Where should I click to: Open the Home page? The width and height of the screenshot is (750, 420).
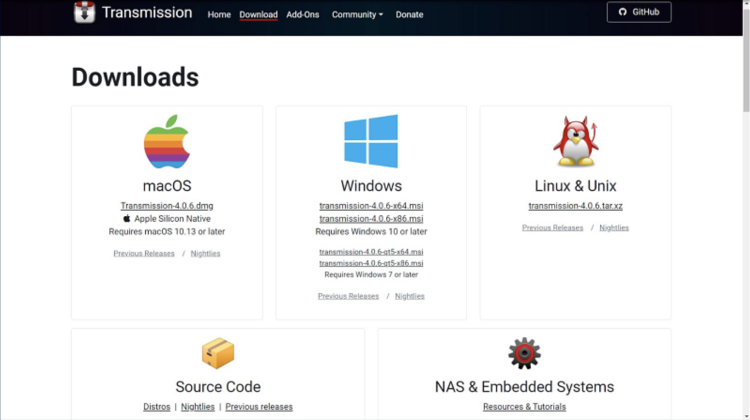(x=219, y=14)
